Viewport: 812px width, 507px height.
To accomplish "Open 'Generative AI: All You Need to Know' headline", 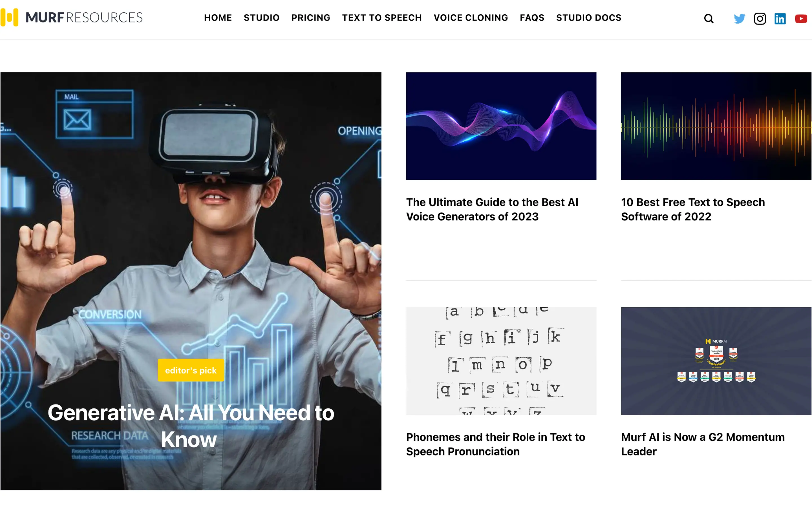I will (x=191, y=426).
